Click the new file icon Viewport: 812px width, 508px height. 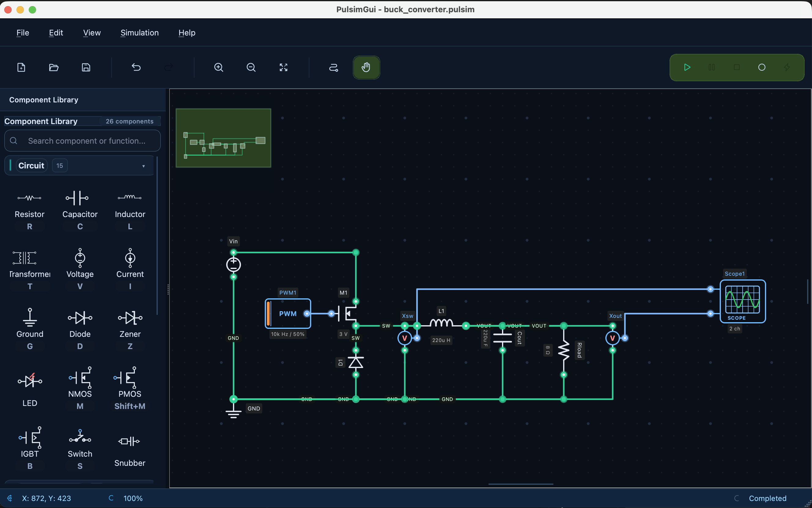pos(21,67)
